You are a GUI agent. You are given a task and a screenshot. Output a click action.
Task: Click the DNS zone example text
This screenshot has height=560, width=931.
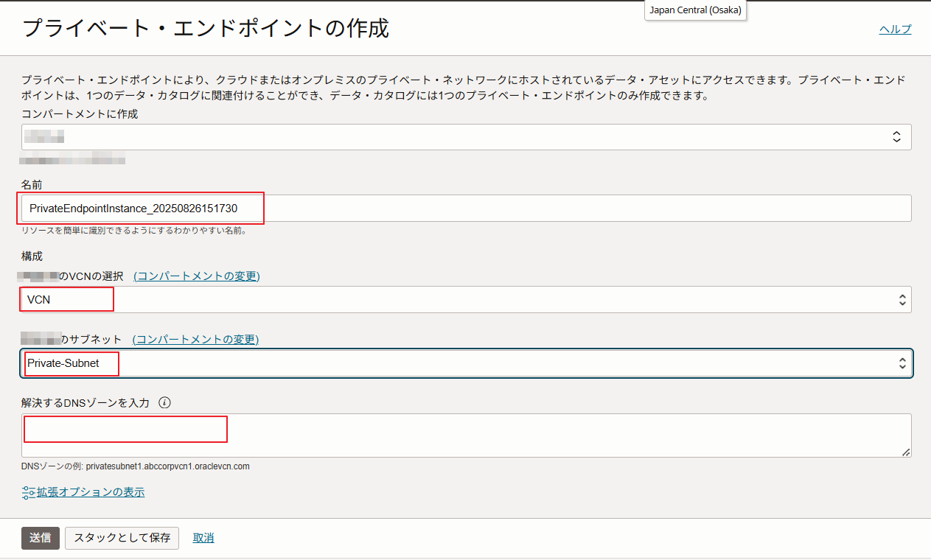136,466
